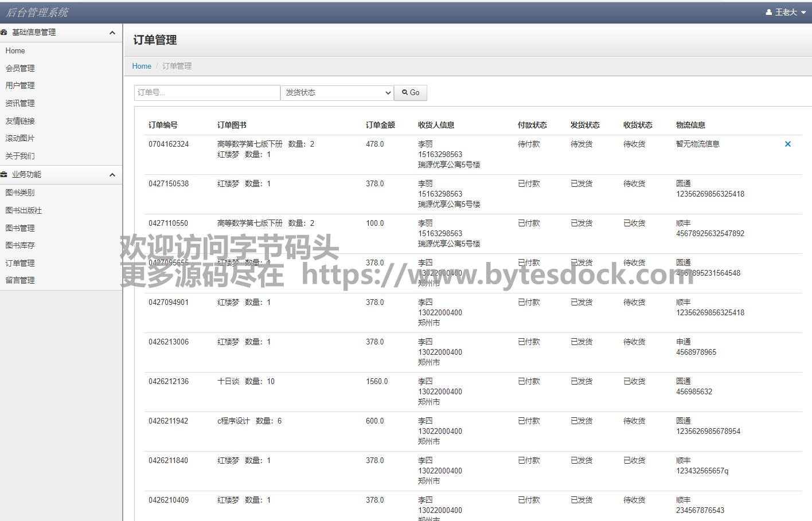Collapse the 基础信息管理 section chevron
Viewport: 812px width, 521px height.
click(x=112, y=33)
